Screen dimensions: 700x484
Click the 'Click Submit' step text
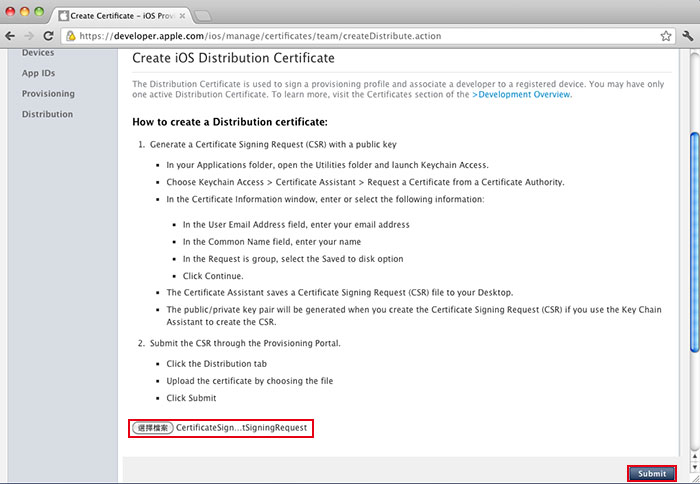coord(191,398)
